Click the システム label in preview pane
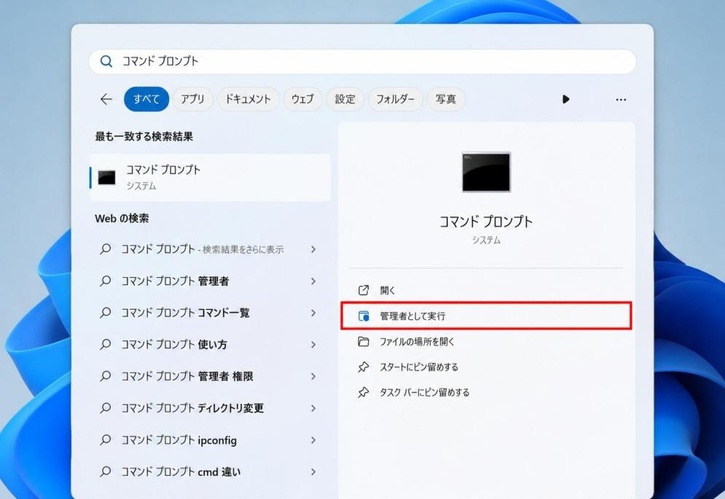Image resolution: width=725 pixels, height=499 pixels. click(x=486, y=240)
